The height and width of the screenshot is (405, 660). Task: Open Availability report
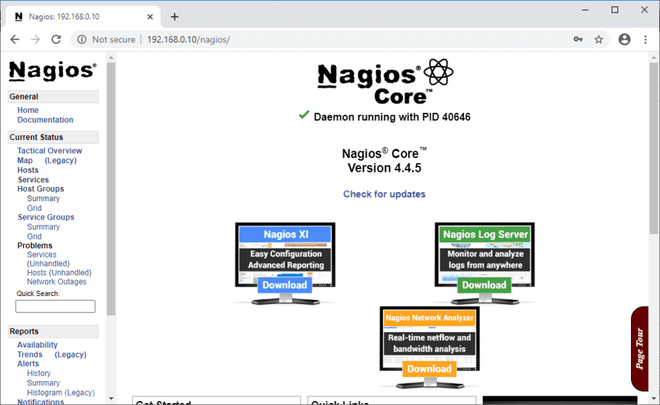(37, 344)
